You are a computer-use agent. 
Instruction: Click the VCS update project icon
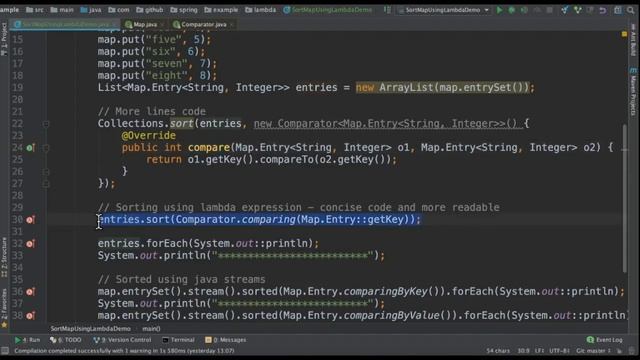564,10
